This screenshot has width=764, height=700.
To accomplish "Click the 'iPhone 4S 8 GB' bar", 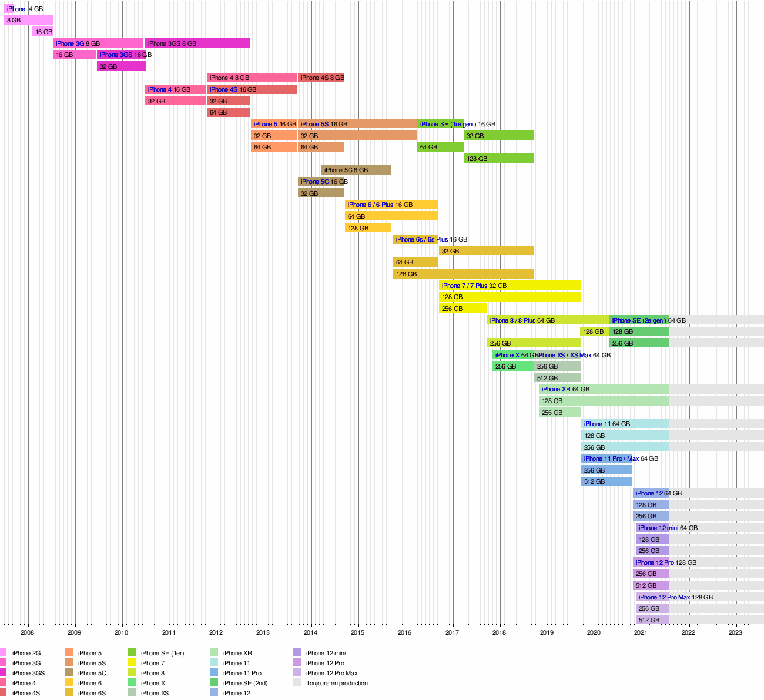I will tap(321, 78).
